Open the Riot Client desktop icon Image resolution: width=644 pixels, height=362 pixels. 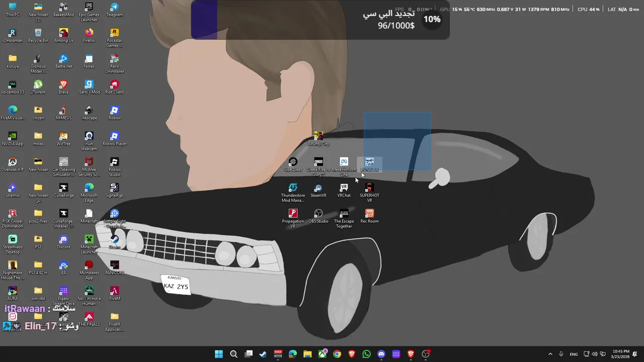coord(114,87)
